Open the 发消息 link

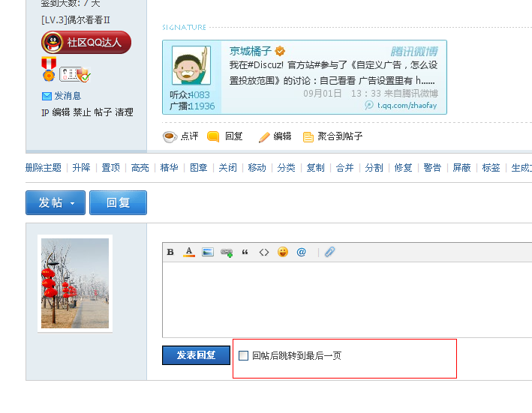[68, 96]
